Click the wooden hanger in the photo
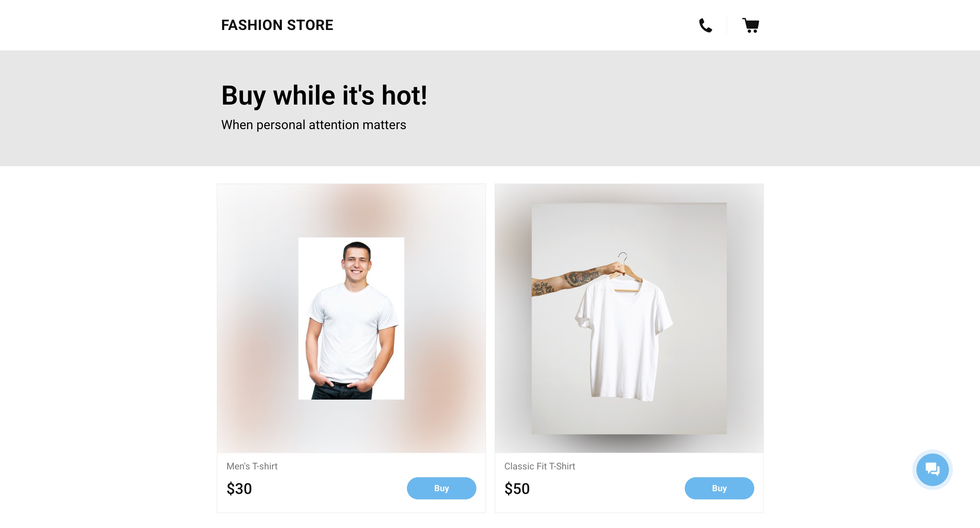 (625, 274)
